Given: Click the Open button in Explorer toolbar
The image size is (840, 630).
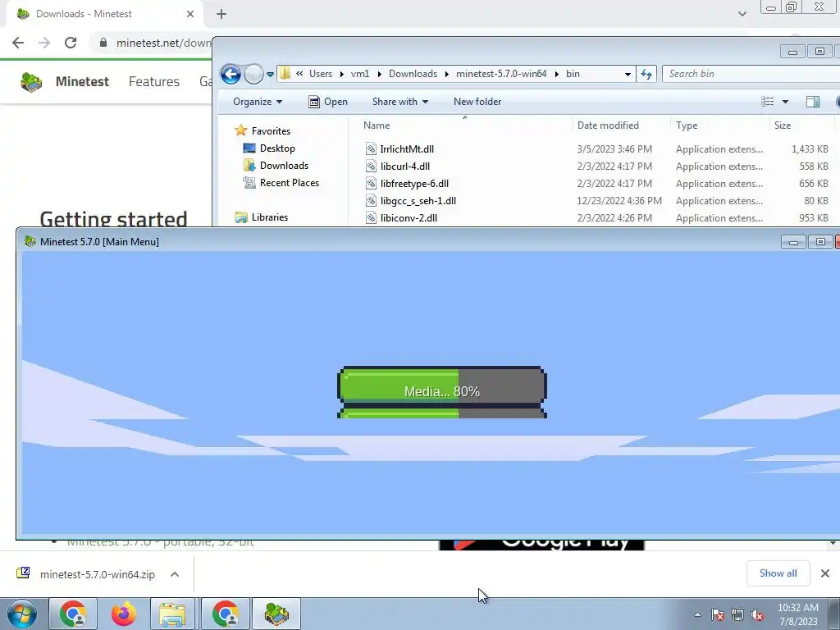Looking at the screenshot, I should pyautogui.click(x=328, y=102).
